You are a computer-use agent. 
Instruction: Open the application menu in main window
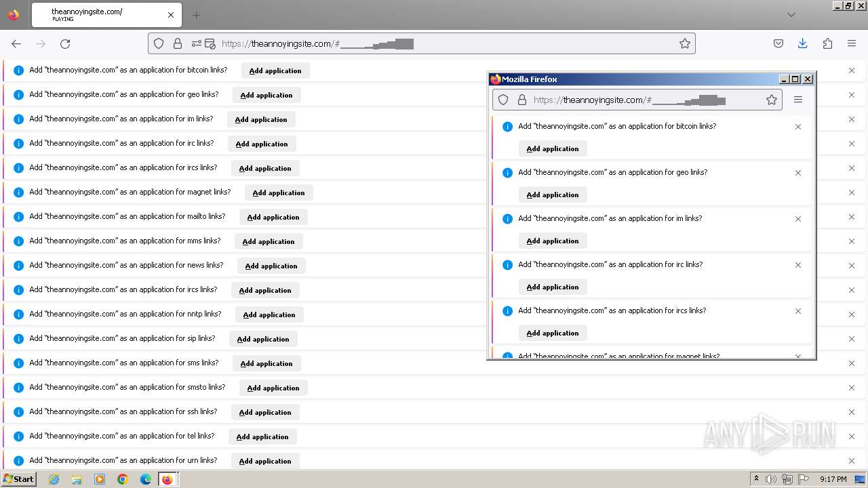pyautogui.click(x=852, y=43)
